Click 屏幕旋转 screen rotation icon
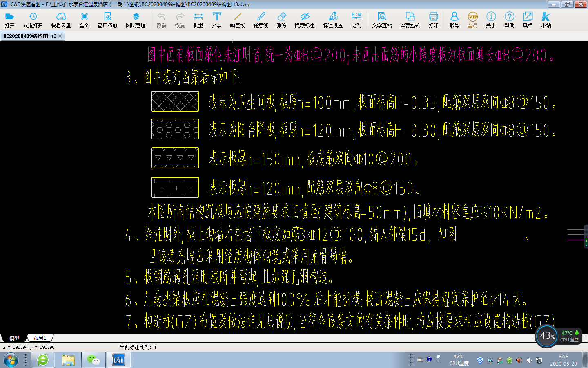Viewport: 588px width, 368px height. (x=410, y=20)
